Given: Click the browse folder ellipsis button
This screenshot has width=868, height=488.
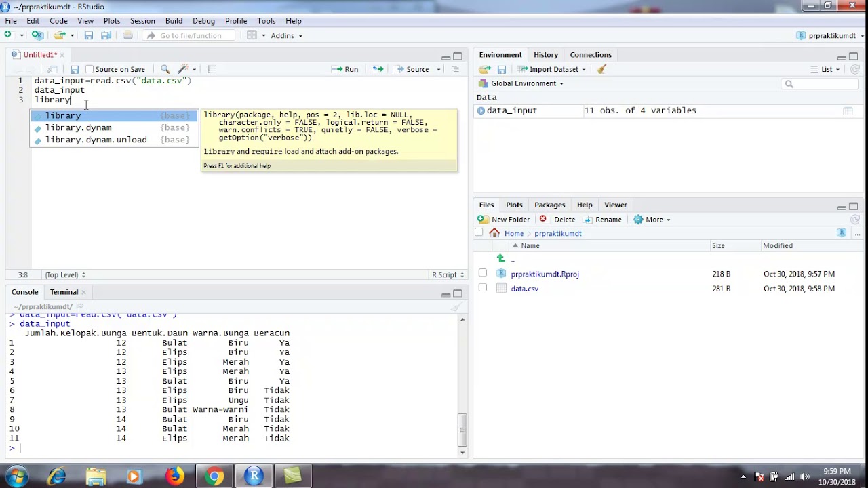Looking at the screenshot, I should coord(857,233).
